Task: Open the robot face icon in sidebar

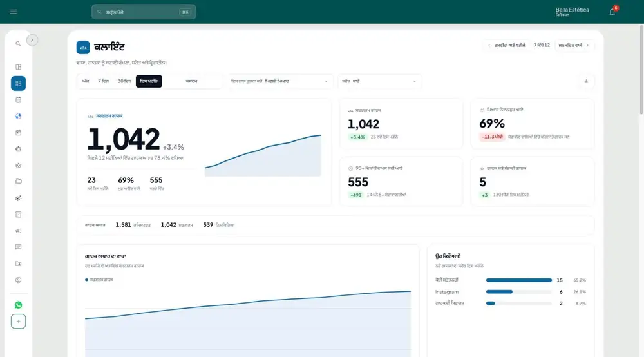Action: click(18, 149)
